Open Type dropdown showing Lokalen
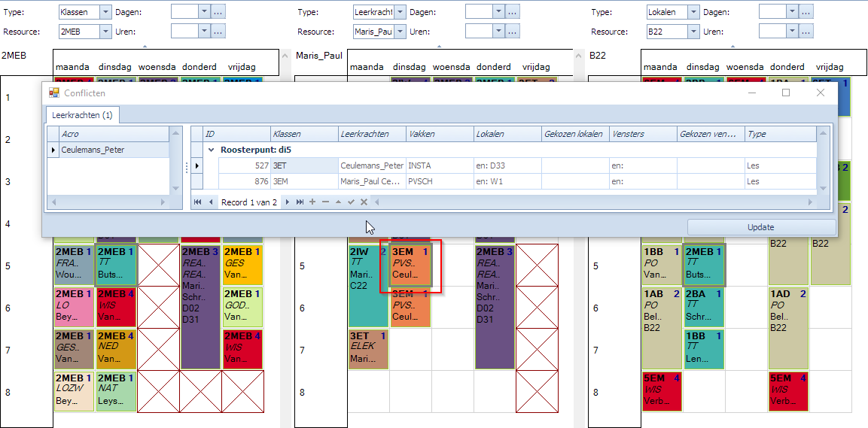 694,11
